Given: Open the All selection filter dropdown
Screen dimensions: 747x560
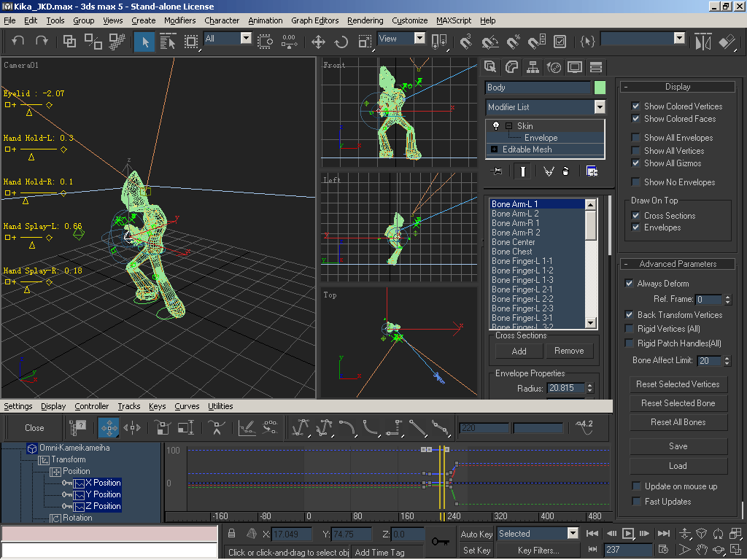Looking at the screenshot, I should click(x=246, y=38).
